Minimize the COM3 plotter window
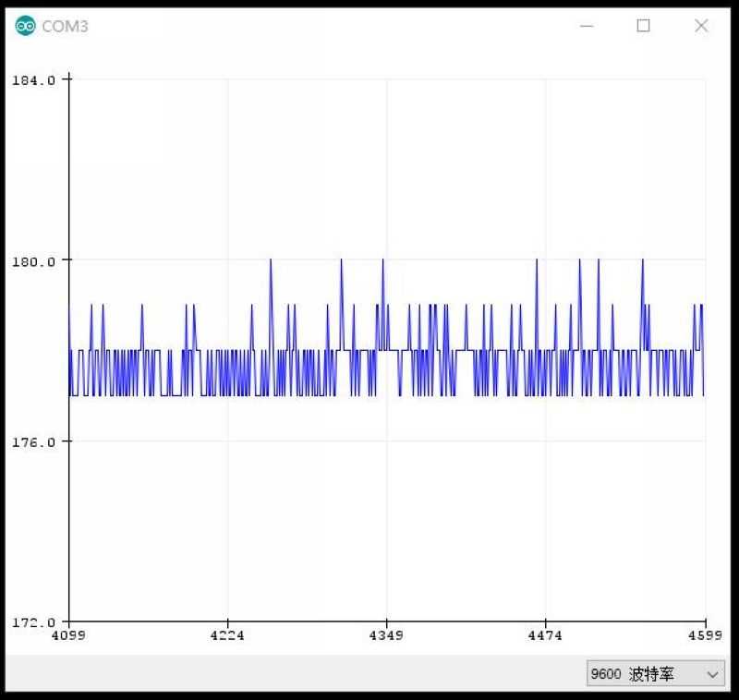 587,26
